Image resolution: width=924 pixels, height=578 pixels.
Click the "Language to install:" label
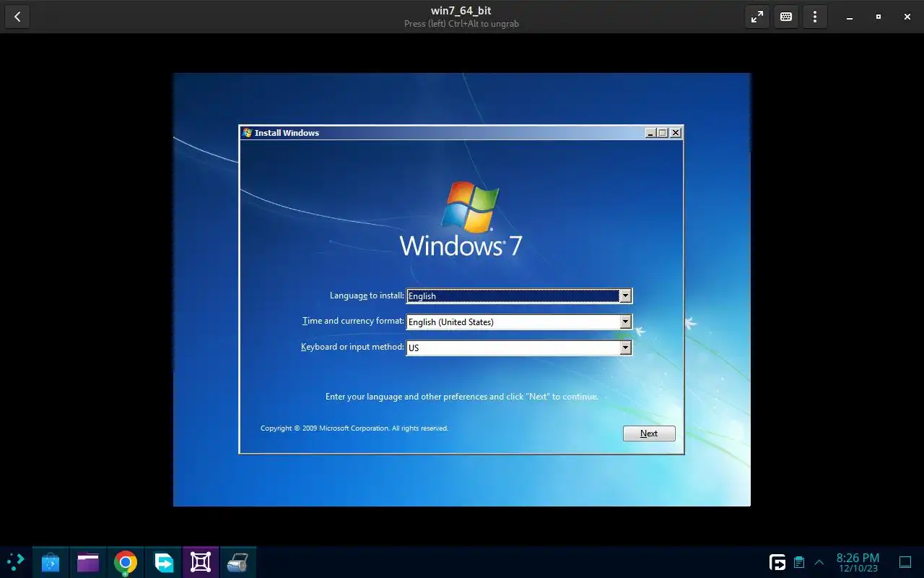tap(367, 296)
